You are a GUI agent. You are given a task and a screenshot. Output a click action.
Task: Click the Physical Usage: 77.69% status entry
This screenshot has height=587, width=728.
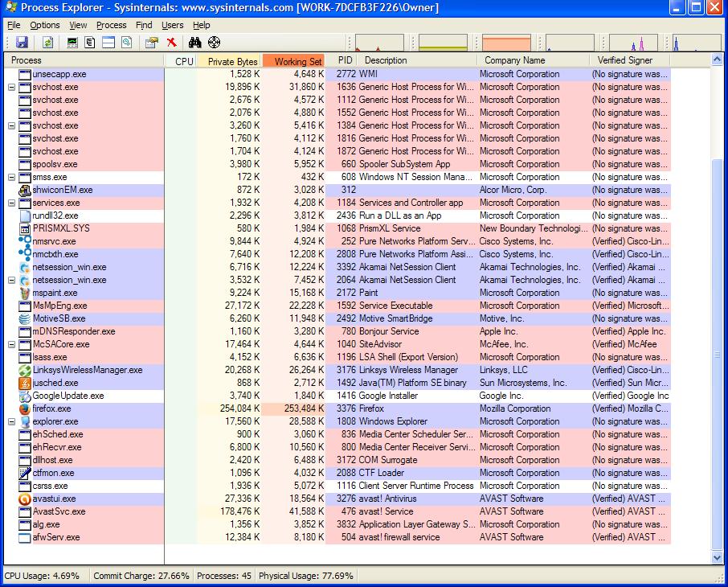pyautogui.click(x=306, y=576)
